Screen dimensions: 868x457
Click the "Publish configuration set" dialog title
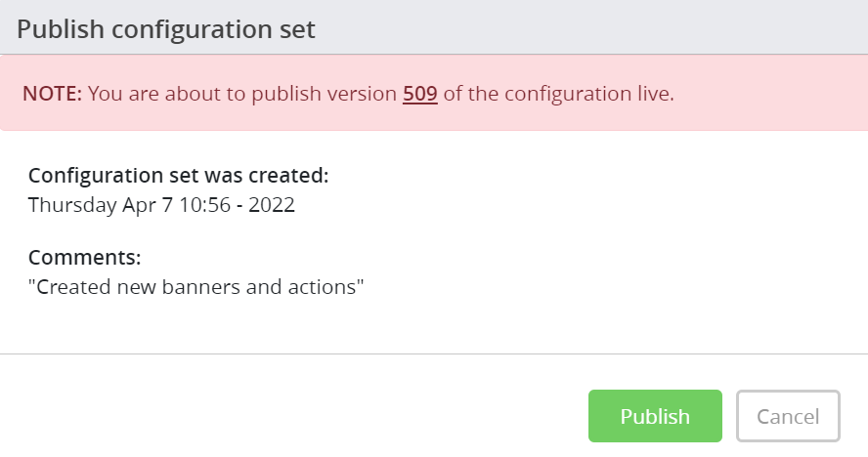(166, 29)
